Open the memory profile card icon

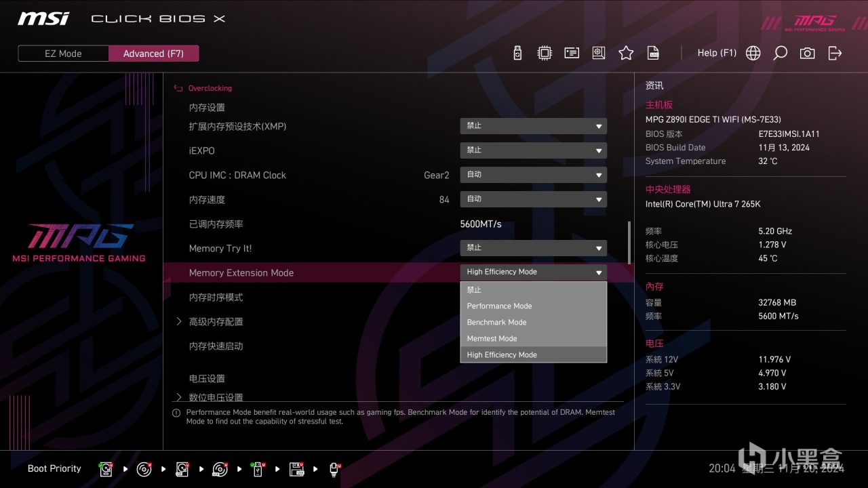coord(572,53)
